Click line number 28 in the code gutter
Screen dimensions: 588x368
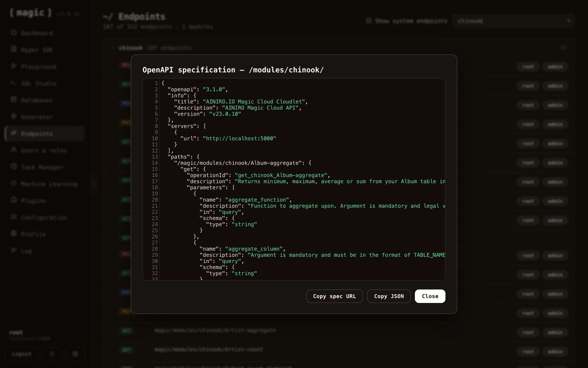(x=155, y=249)
